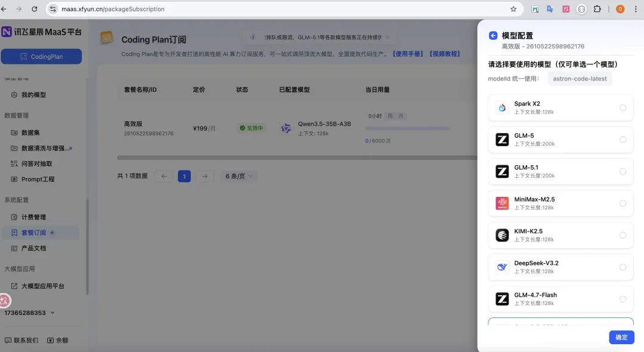The width and height of the screenshot is (644, 352).
Task: Click the DeepSeek-V3.2 whale logo
Action: (x=502, y=267)
